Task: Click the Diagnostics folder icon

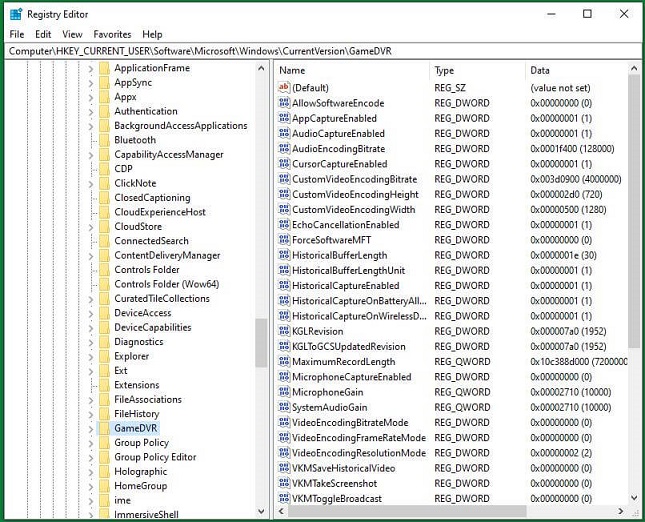Action: [104, 342]
